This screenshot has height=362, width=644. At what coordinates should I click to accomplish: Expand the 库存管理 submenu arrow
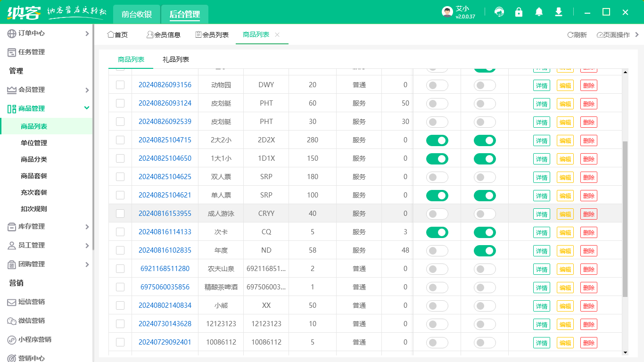coord(87,227)
